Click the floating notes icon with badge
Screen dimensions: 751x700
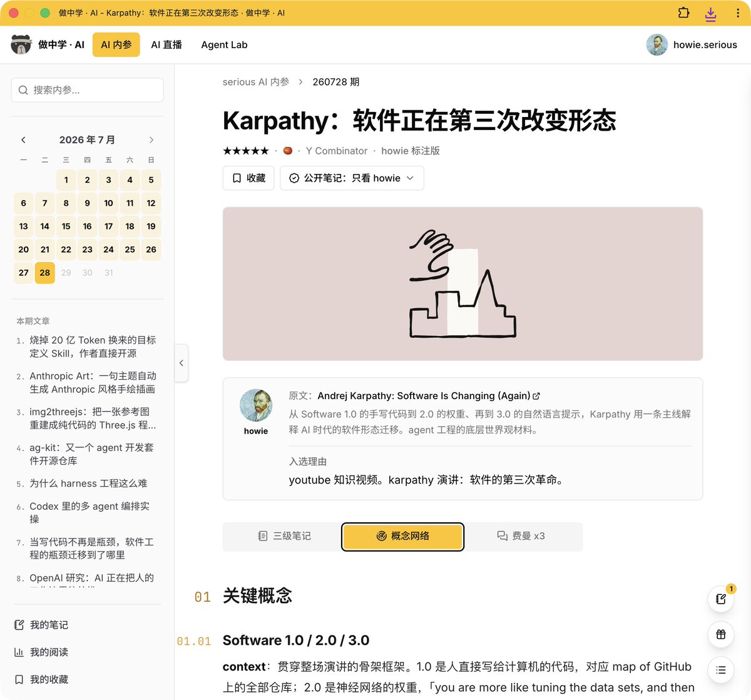720,599
